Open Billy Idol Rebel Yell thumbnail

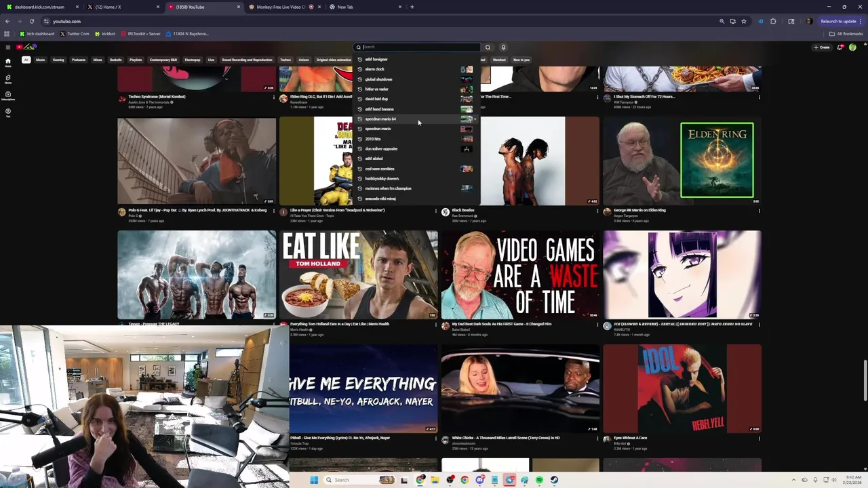682,389
